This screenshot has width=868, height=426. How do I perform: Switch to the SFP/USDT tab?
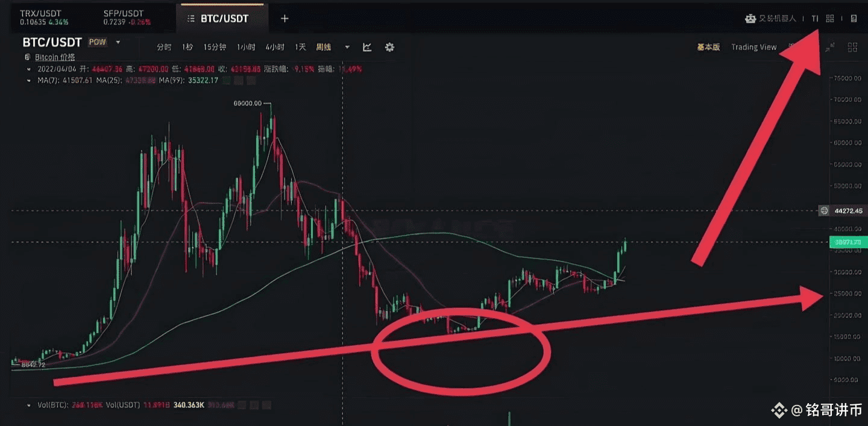[x=127, y=17]
